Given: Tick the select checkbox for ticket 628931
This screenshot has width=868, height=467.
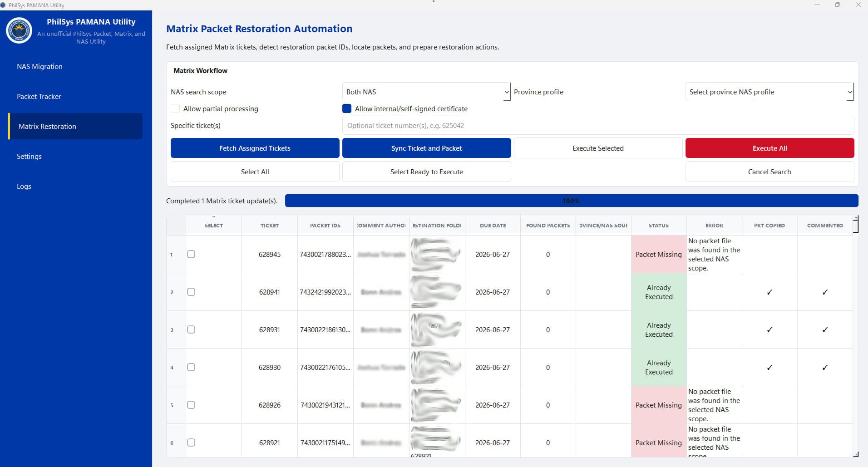Looking at the screenshot, I should [x=191, y=329].
